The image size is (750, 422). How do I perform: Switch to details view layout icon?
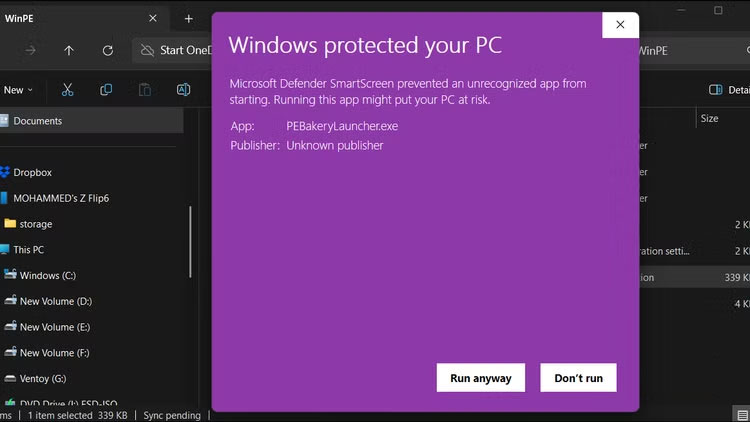click(x=742, y=415)
